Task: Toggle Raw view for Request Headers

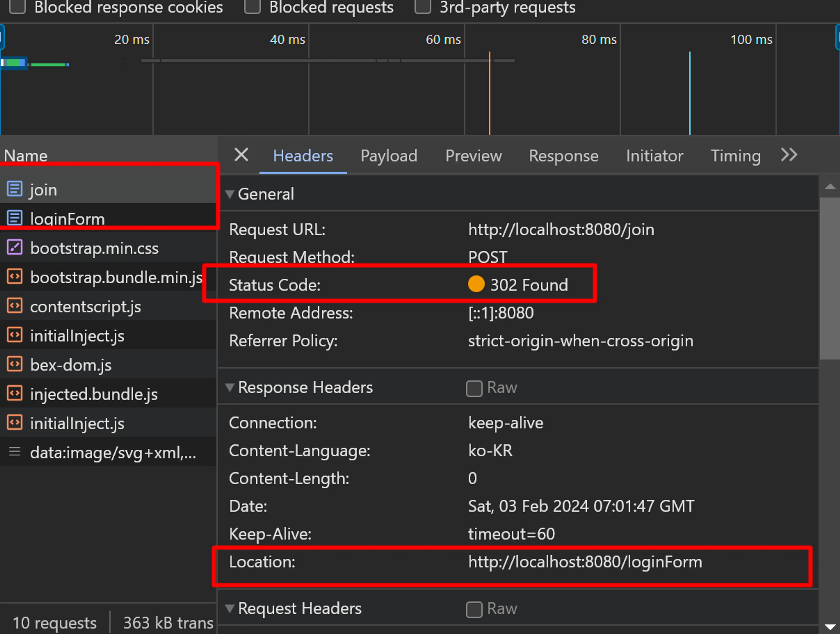Action: pyautogui.click(x=474, y=609)
